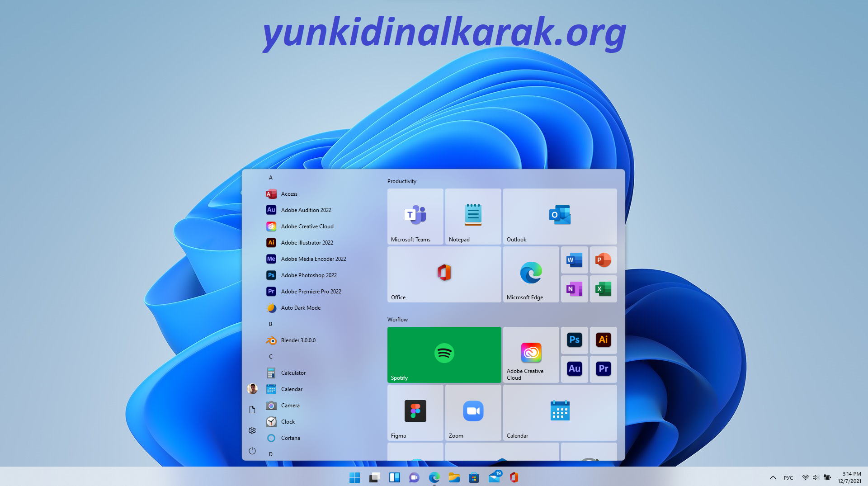
Task: Jump using letter D header
Action: [271, 454]
